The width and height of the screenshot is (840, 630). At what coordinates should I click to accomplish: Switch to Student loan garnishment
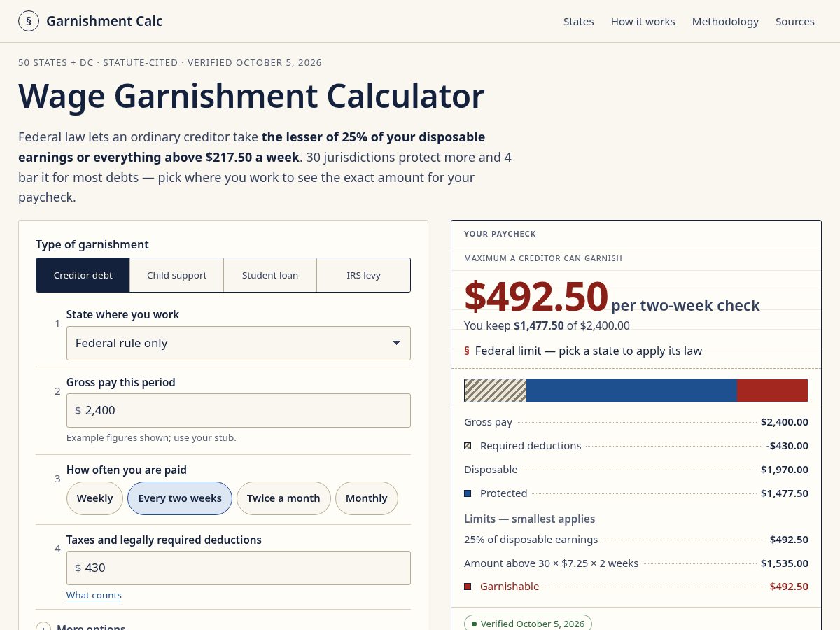[x=270, y=275]
